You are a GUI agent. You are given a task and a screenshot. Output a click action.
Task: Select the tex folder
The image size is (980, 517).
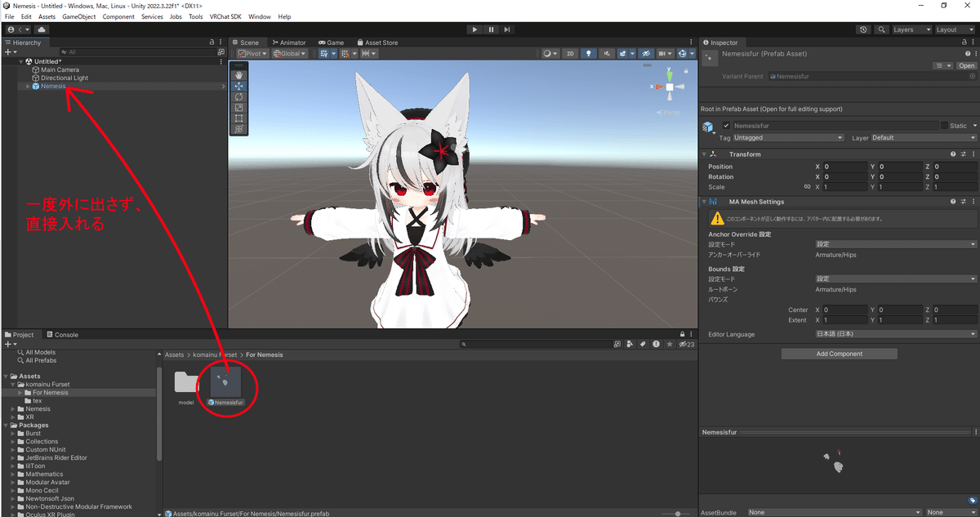(x=38, y=401)
